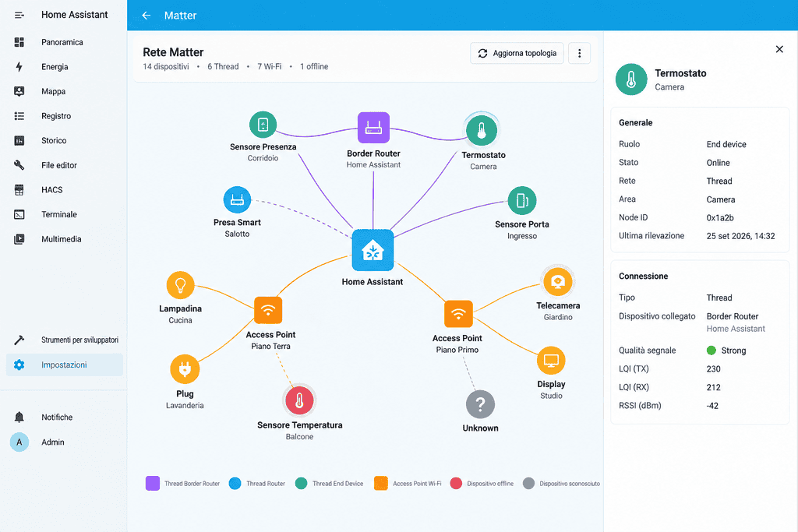
Task: Click the LQI (RX) value 212
Action: (714, 388)
